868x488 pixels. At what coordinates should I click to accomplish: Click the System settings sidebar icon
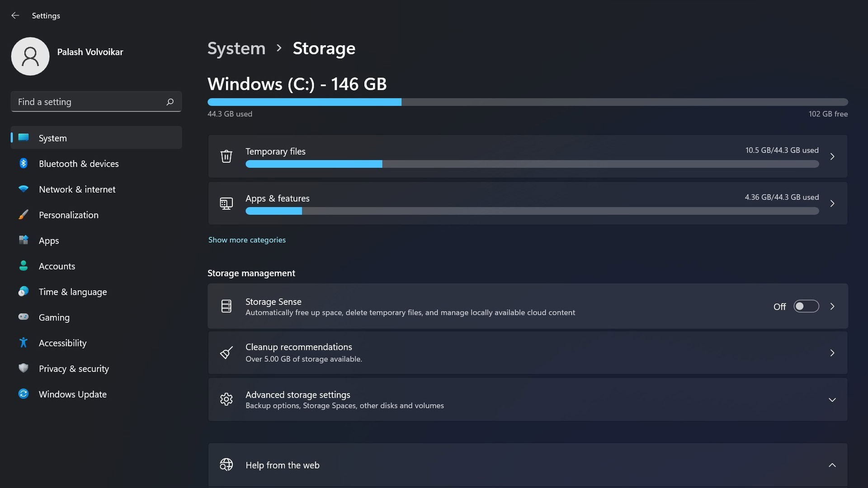tap(22, 137)
